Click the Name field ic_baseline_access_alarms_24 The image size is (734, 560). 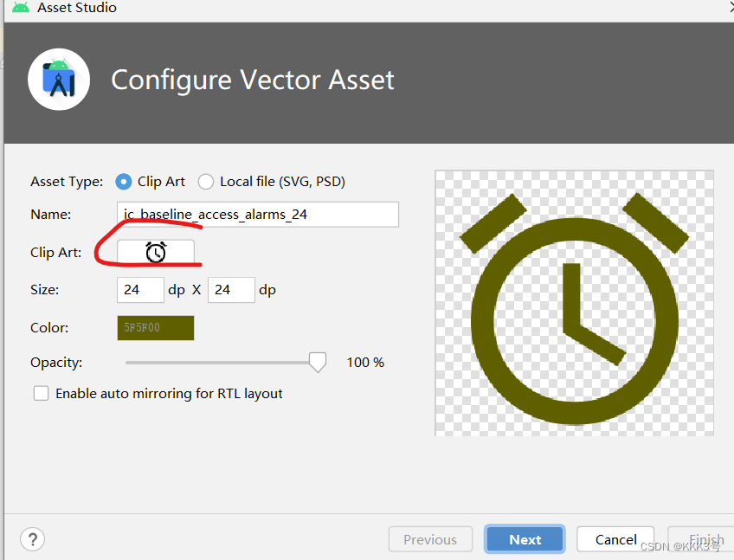(258, 215)
